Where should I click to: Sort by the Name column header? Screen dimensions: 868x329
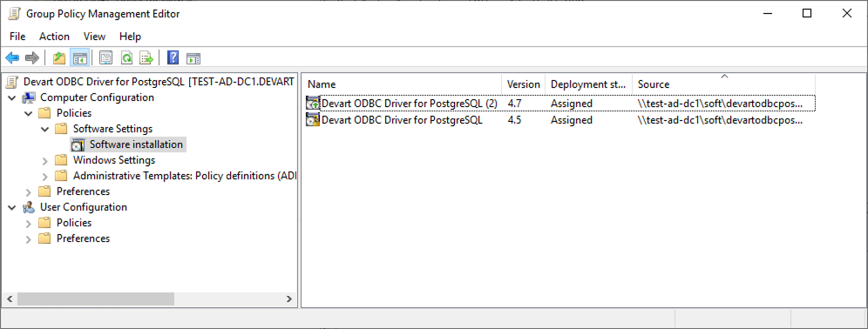(x=403, y=84)
